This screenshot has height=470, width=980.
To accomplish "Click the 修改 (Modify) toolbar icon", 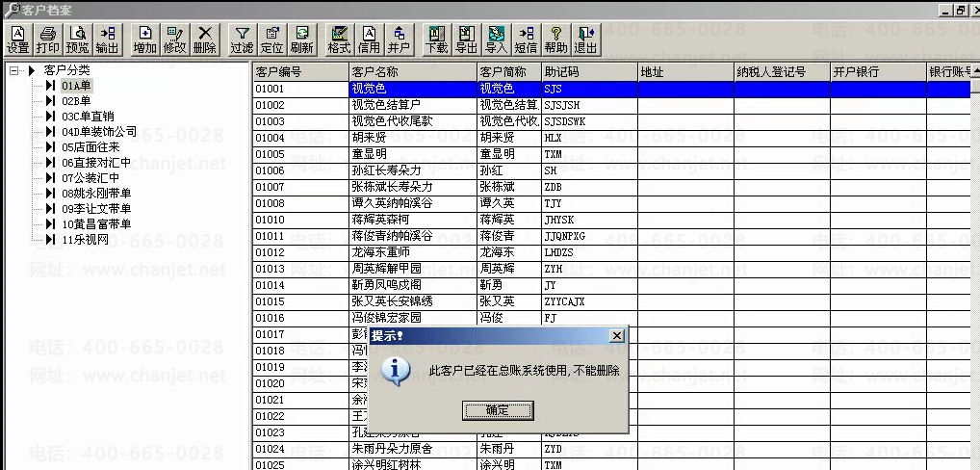I will [x=175, y=39].
